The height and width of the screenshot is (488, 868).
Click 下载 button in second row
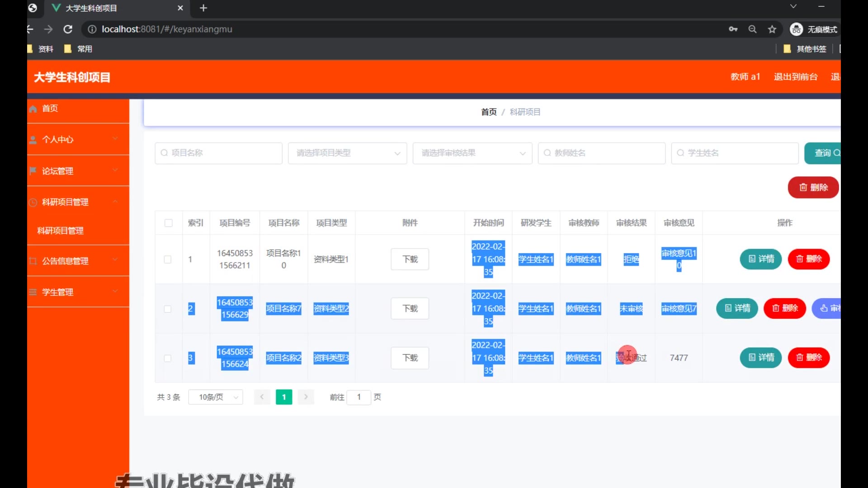pos(410,309)
